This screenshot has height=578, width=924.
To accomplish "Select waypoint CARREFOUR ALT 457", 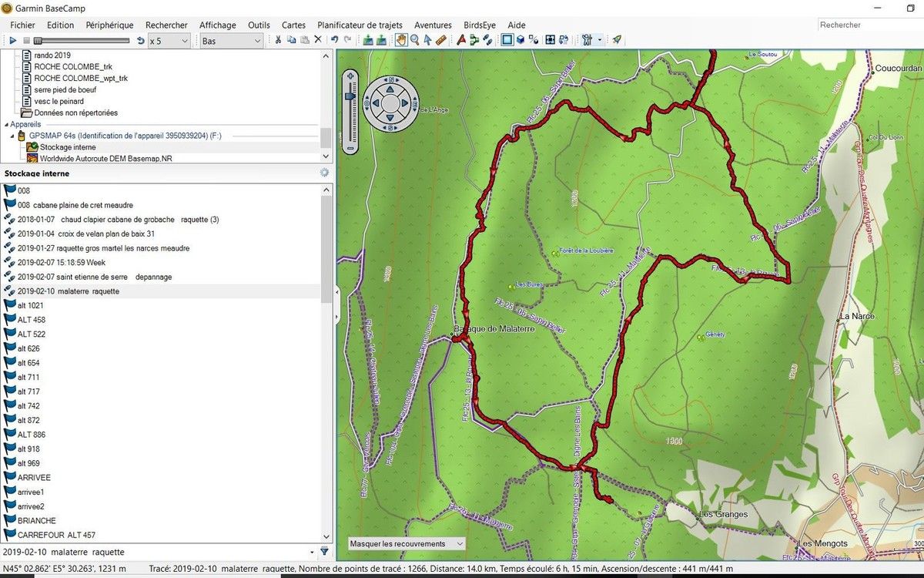I will (162, 535).
